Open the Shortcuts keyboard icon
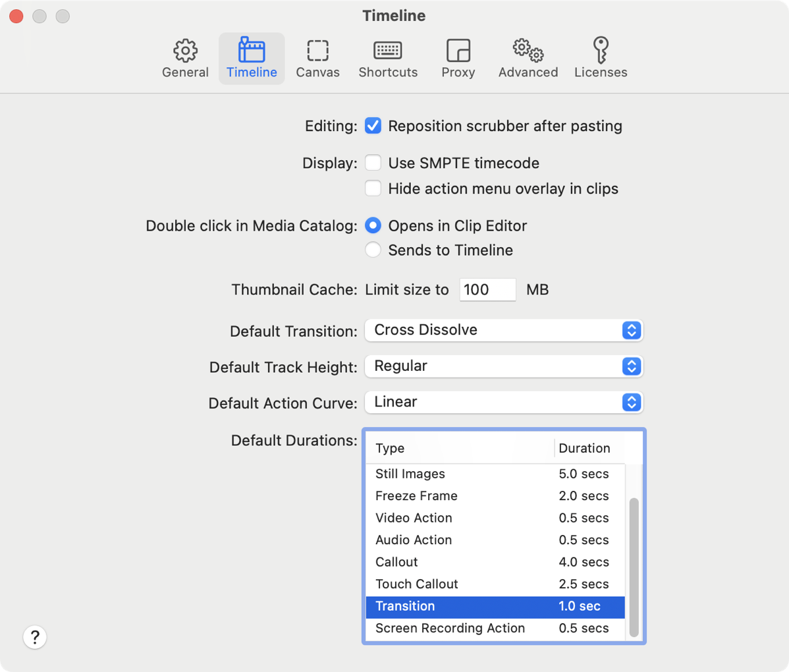Image resolution: width=789 pixels, height=672 pixels. click(x=388, y=51)
